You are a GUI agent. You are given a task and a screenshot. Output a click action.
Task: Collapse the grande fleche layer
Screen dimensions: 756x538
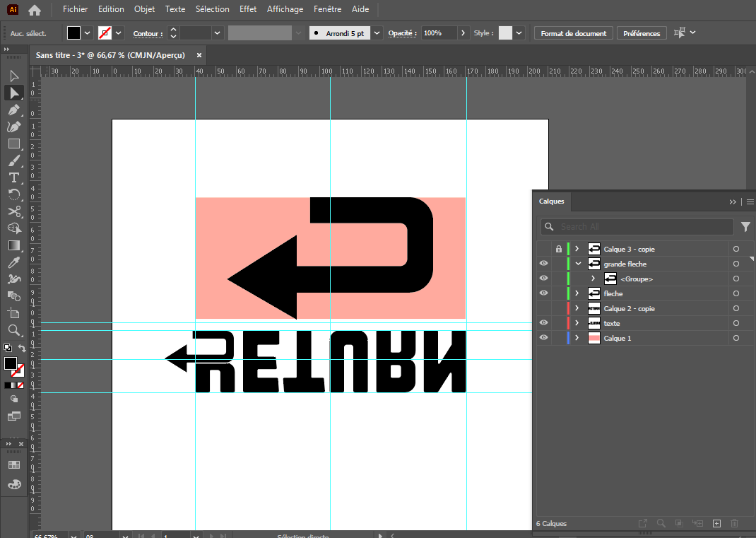coord(577,264)
